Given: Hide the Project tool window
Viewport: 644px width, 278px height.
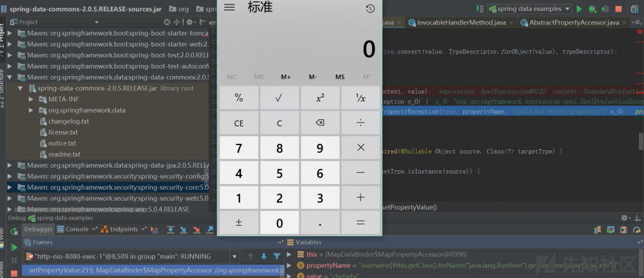Looking at the screenshot, I should pyautogui.click(x=202, y=22).
